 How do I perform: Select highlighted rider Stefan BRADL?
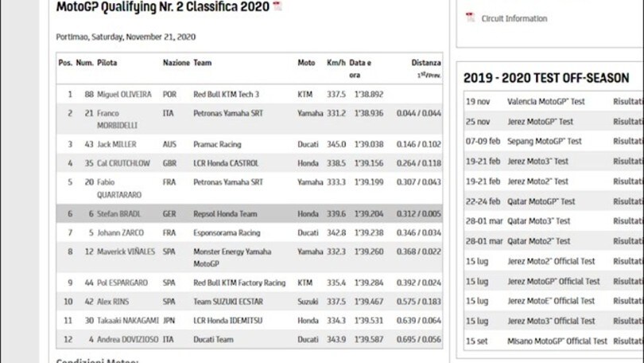pos(118,214)
